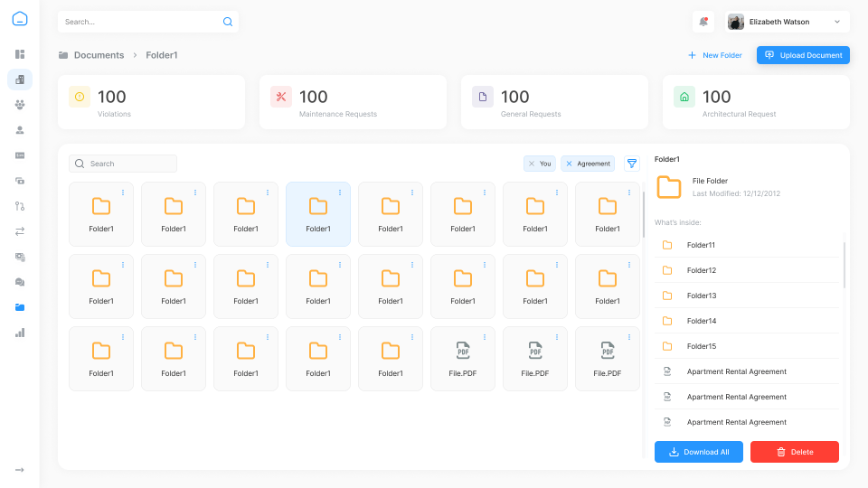The image size is (868, 488).
Task: Click the file grid search field
Action: coord(123,164)
